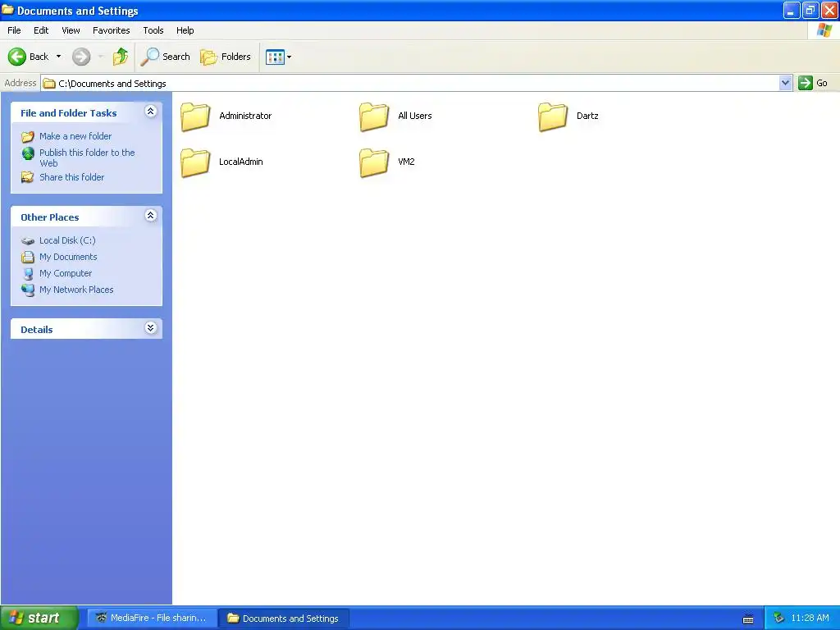Screen dimensions: 840x630
Task: Switch to MediaFire taskbar window
Action: tap(152, 618)
